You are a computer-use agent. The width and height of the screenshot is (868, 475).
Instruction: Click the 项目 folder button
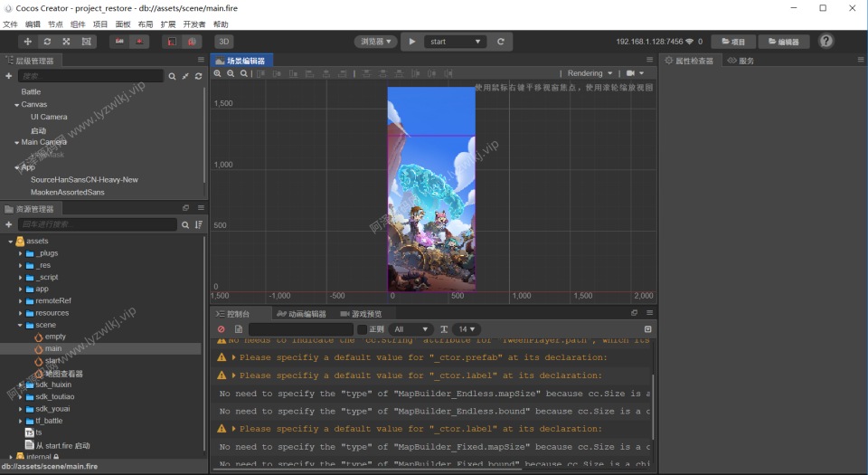(733, 42)
